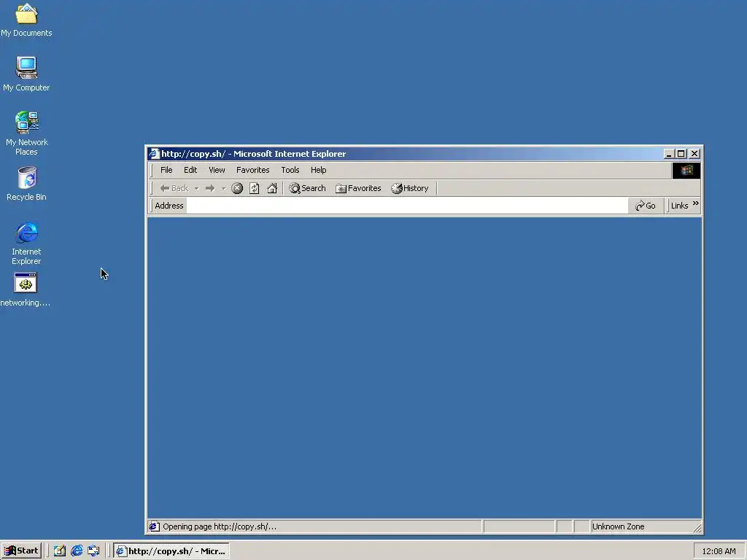Open the View menu
This screenshot has width=747, height=560.
tap(217, 170)
